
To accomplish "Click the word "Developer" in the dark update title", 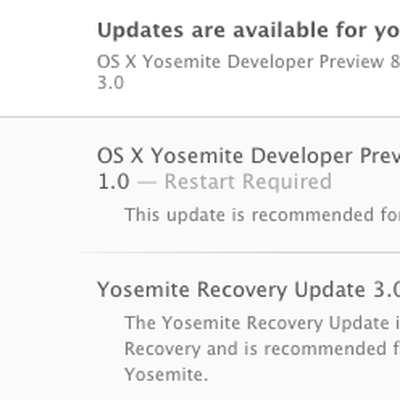I will coord(301,157).
